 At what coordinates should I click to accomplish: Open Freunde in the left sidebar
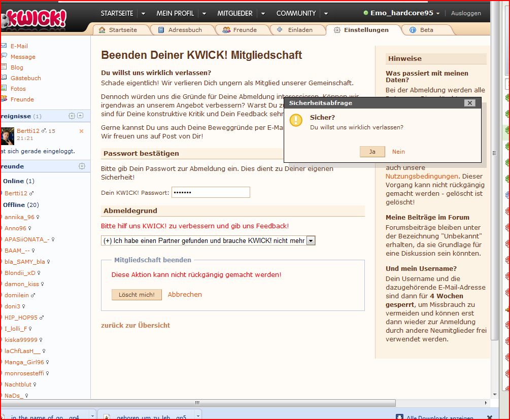point(22,99)
